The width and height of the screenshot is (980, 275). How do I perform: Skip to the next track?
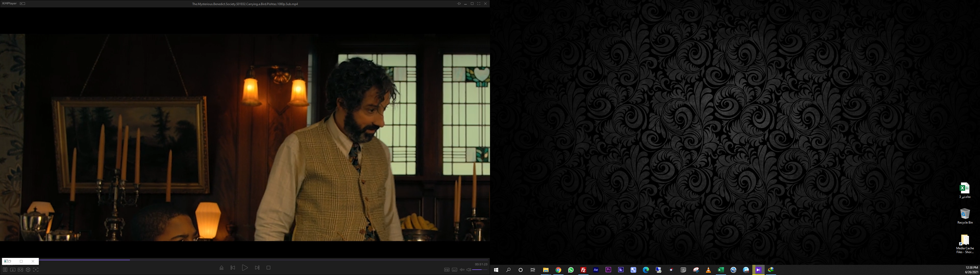[x=257, y=268]
